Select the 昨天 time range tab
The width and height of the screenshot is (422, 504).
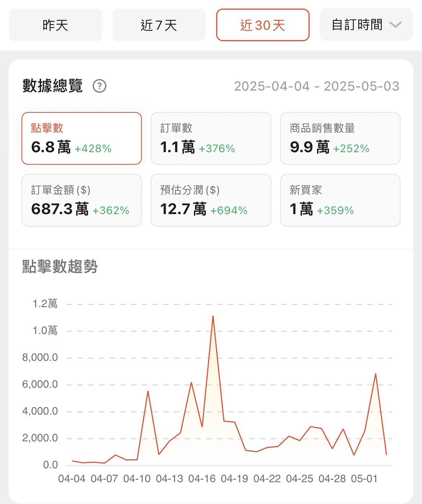point(56,25)
